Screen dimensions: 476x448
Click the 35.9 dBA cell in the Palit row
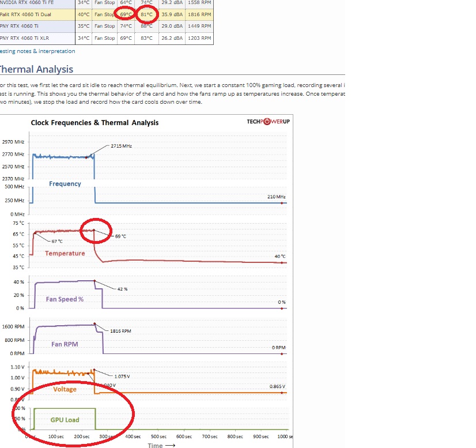172,14
